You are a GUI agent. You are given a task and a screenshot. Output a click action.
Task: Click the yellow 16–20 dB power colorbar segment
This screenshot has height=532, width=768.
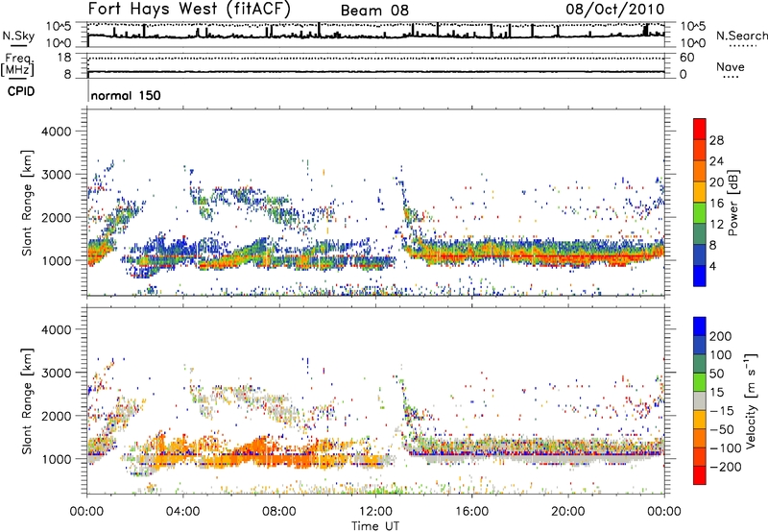click(700, 191)
